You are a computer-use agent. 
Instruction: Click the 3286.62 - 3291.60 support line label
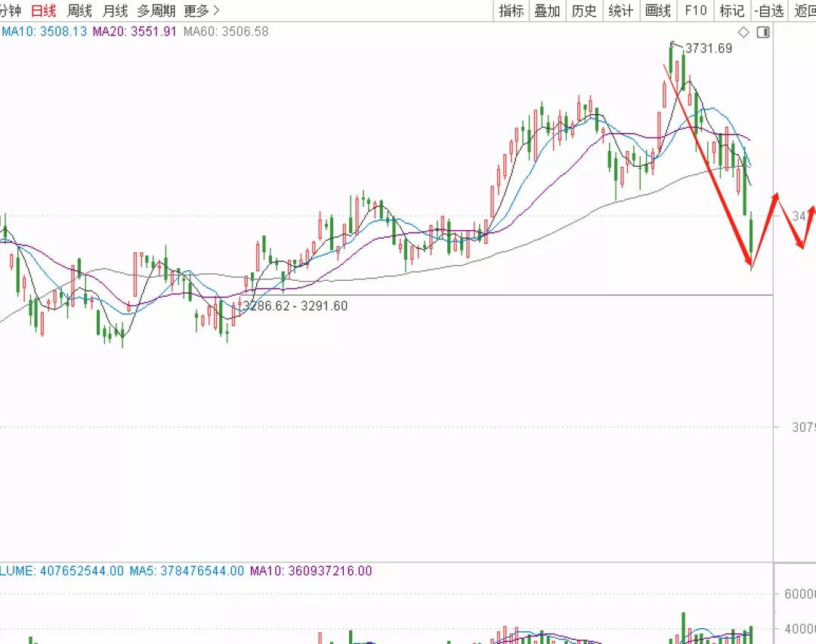pos(295,306)
